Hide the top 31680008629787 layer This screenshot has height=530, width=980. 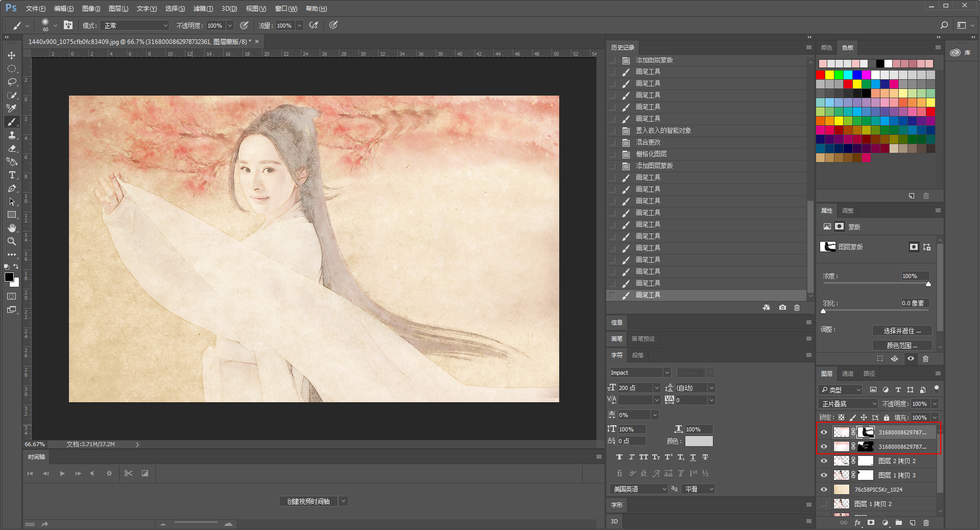(824, 432)
